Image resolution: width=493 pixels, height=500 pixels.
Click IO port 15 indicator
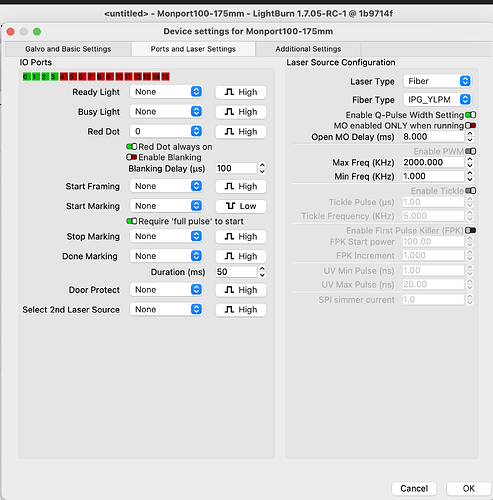click(x=166, y=77)
